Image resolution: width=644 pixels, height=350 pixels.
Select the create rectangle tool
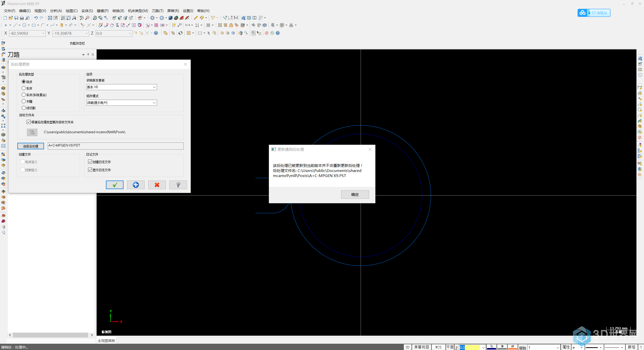tap(34, 25)
